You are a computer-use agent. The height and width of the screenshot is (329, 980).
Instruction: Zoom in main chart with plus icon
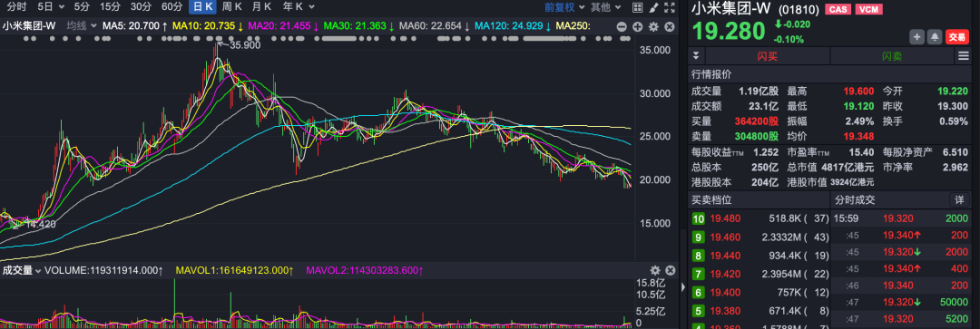[x=638, y=27]
